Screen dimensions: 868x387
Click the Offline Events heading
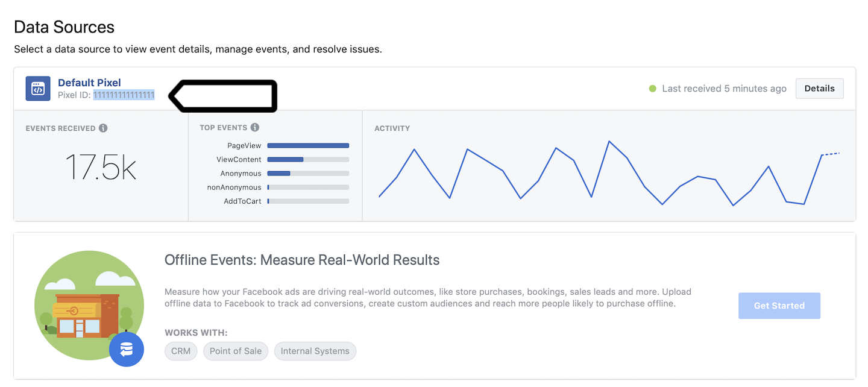[302, 260]
